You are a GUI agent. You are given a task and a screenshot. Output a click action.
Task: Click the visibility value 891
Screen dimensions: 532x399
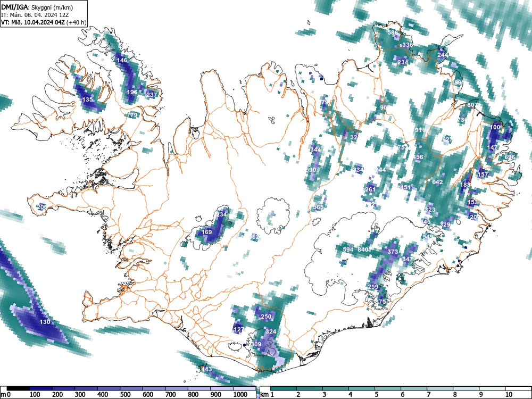[459, 83]
